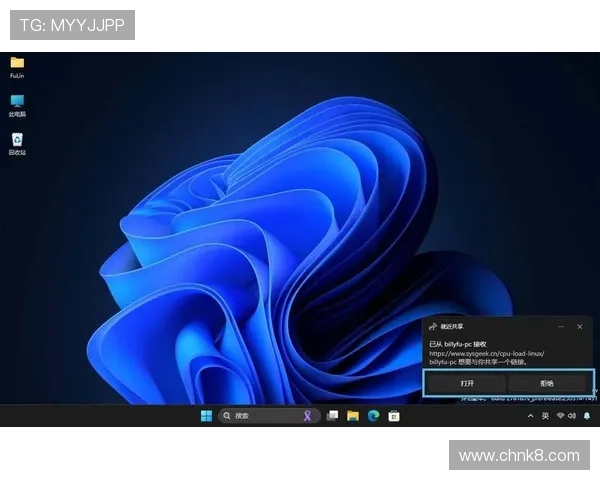Expand the hidden system tray icons chevron
Viewport: 600px width, 480px height.
(530, 416)
